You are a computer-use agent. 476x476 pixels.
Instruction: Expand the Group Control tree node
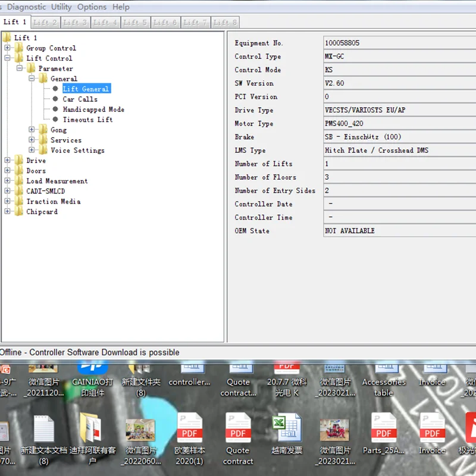pos(8,48)
